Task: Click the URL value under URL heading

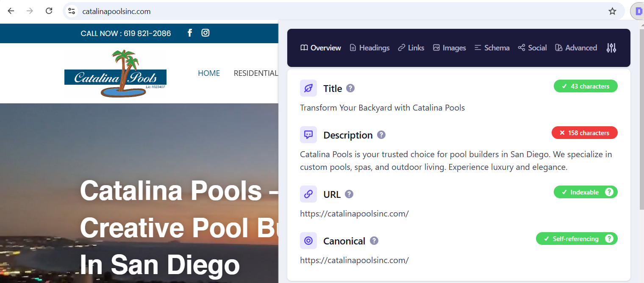Action: (x=354, y=214)
